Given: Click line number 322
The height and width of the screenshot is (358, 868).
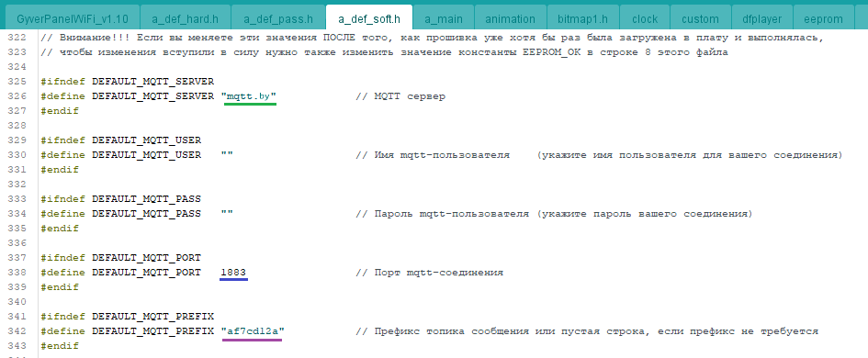Looking at the screenshot, I should (x=17, y=38).
